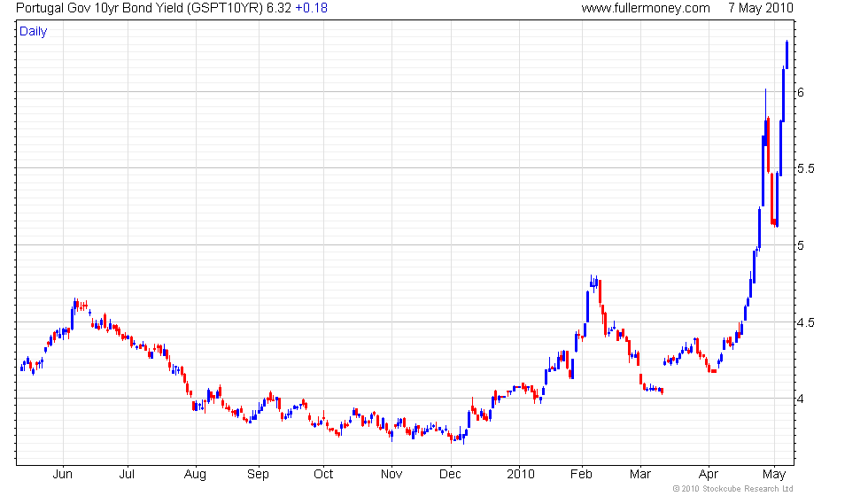Click the last value '6.32' in header
Viewport: 868px width, 496px height.
(278, 8)
